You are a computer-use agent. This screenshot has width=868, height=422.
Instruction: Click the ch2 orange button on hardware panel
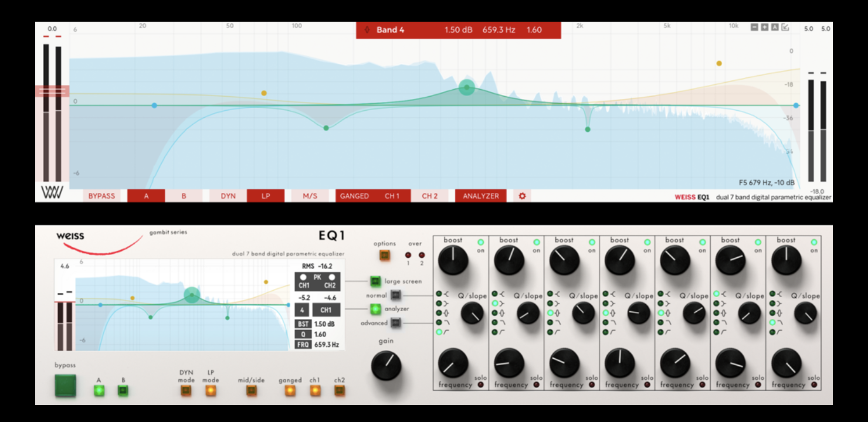click(x=340, y=390)
